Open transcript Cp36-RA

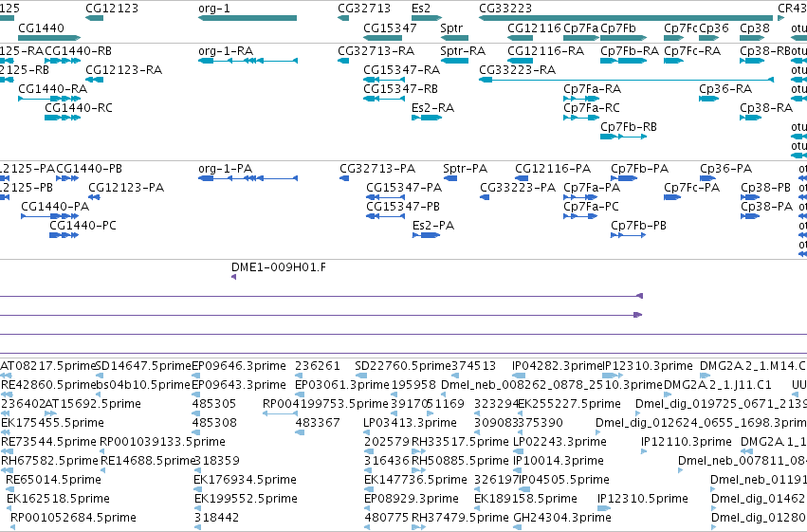click(708, 99)
